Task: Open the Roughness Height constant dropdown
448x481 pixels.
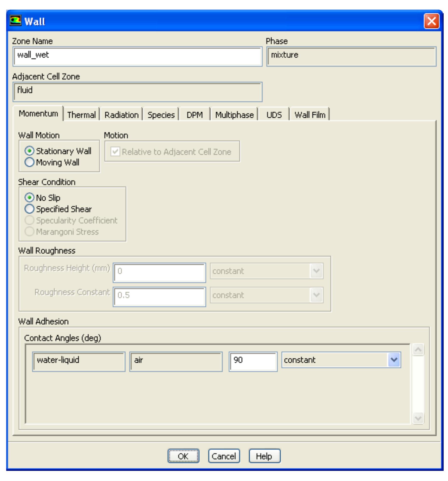Action: click(x=266, y=271)
